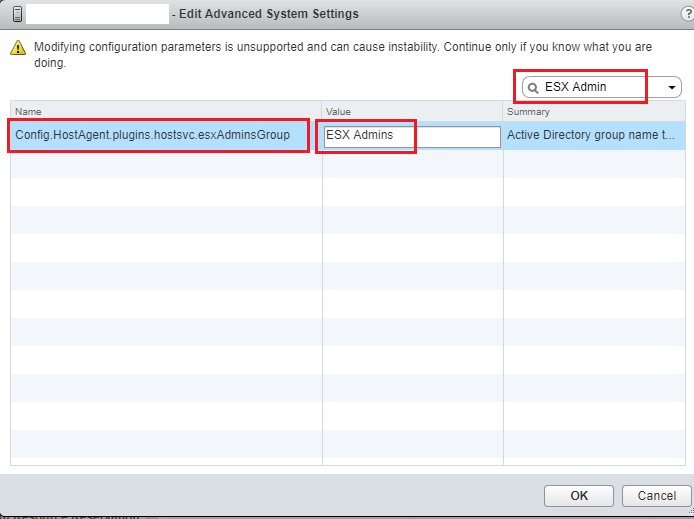Click the yellow warning triangle icon

pyautogui.click(x=18, y=48)
